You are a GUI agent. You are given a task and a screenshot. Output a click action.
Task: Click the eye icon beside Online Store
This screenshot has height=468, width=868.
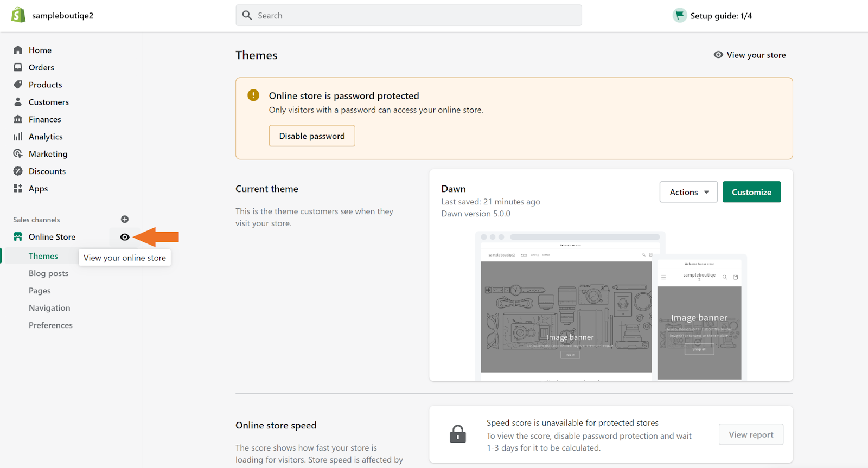125,237
